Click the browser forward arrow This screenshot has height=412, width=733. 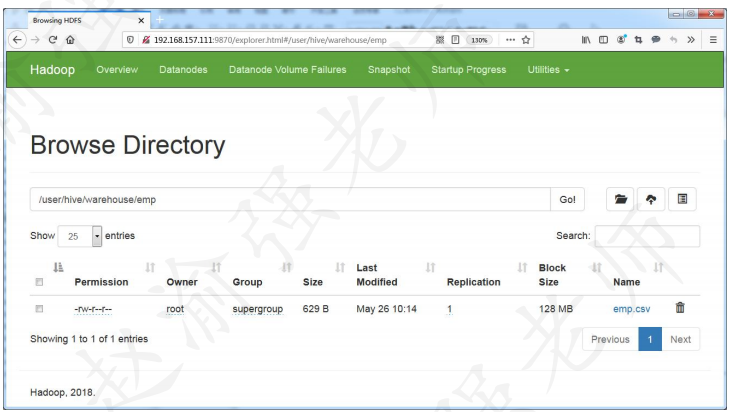click(x=36, y=40)
